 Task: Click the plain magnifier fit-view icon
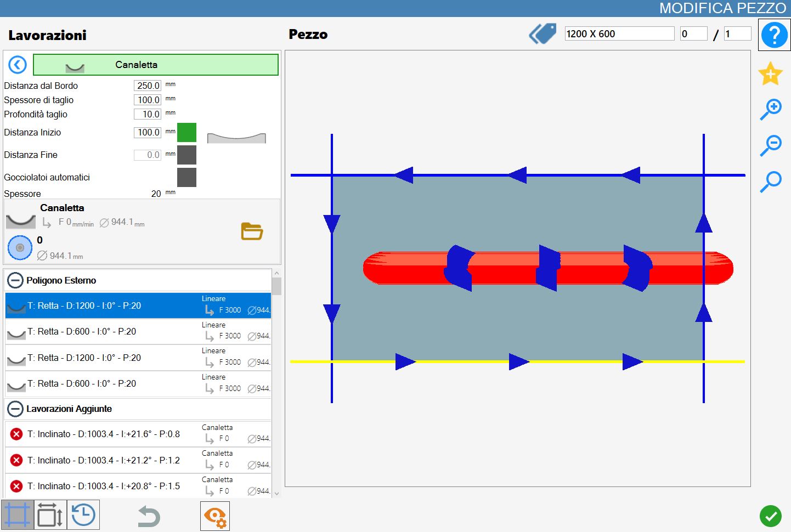(x=771, y=181)
